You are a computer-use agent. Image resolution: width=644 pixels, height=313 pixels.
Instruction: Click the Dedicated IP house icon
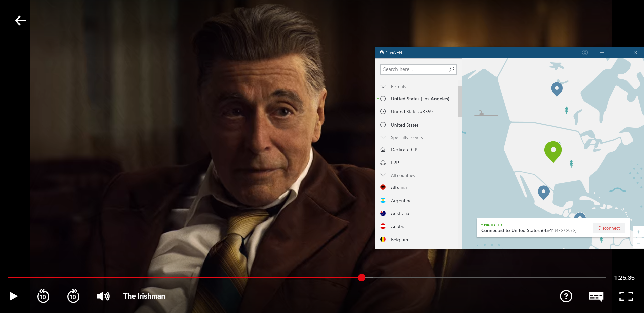[383, 150]
